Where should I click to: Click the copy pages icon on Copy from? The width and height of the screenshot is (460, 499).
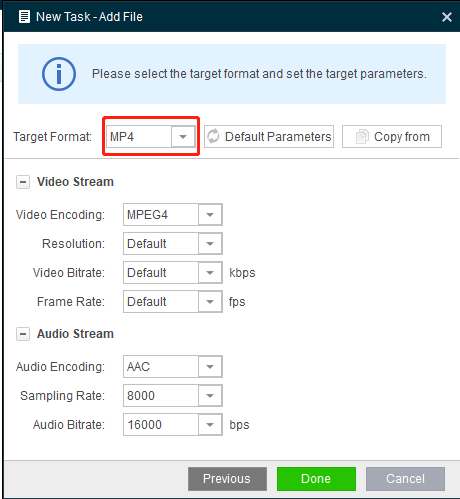point(362,136)
